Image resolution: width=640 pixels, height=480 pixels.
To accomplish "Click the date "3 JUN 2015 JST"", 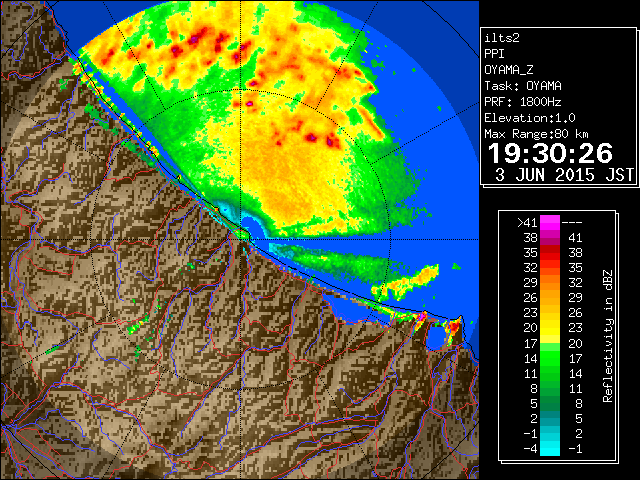I will [564, 175].
